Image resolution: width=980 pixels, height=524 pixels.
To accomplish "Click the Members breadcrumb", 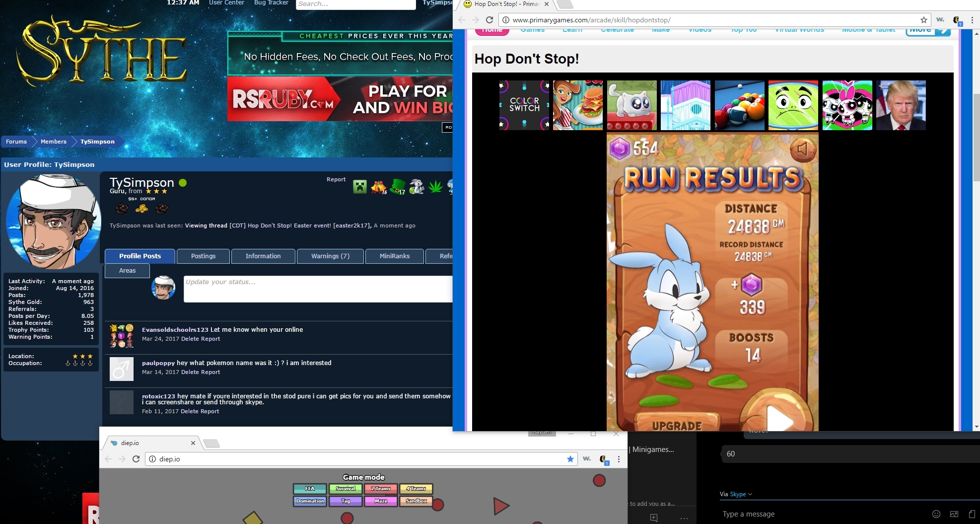I will click(54, 142).
